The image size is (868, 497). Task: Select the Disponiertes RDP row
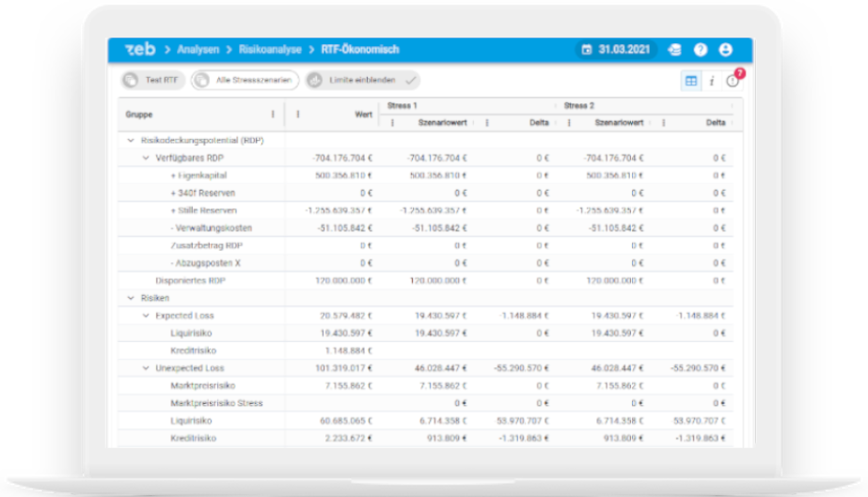pyautogui.click(x=190, y=280)
